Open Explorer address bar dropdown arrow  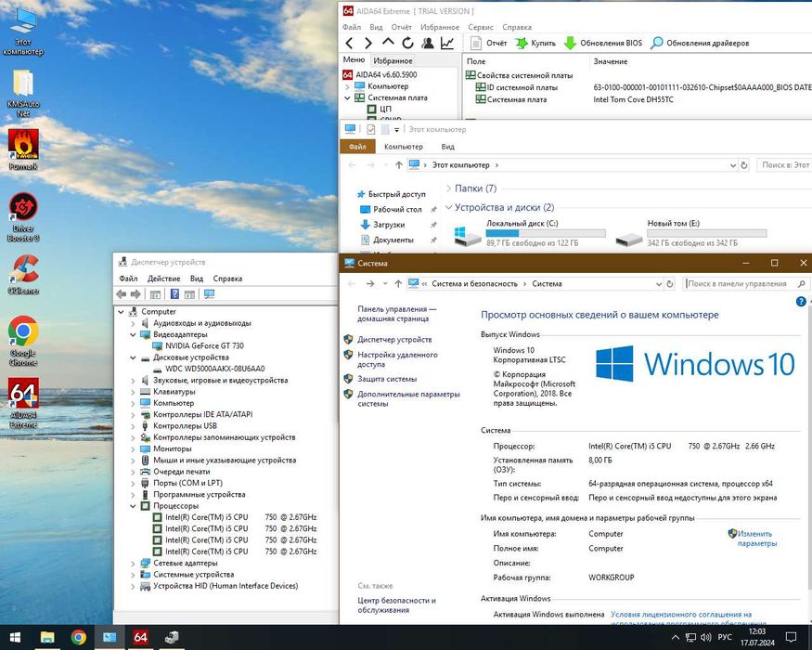click(733, 165)
